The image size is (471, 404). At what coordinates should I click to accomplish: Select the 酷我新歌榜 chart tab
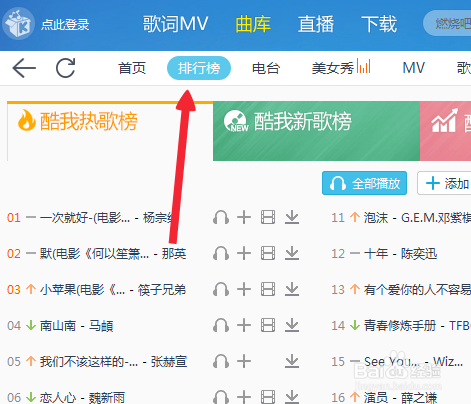tap(316, 131)
